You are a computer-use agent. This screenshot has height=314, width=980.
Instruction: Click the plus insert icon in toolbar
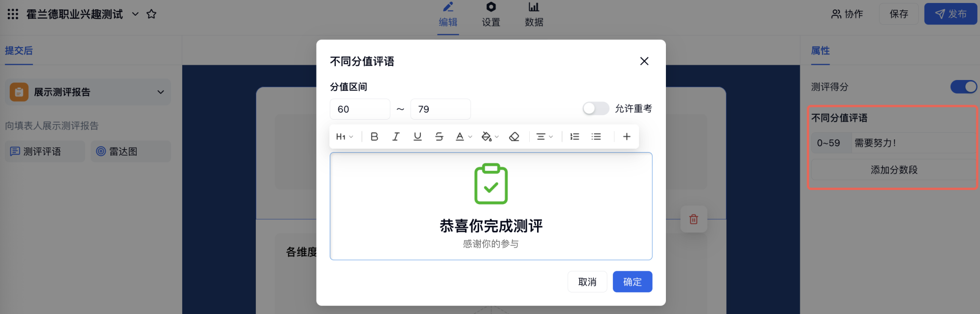627,137
